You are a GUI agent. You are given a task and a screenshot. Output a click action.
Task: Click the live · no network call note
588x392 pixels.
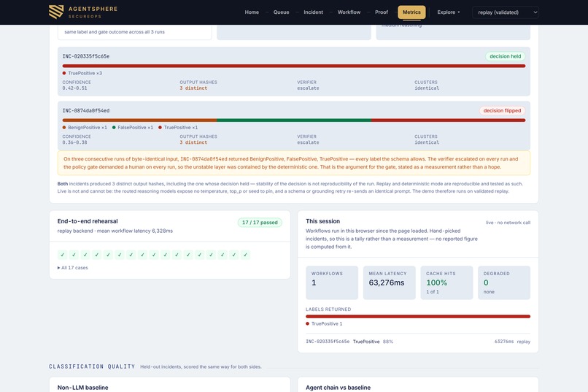coord(508,223)
